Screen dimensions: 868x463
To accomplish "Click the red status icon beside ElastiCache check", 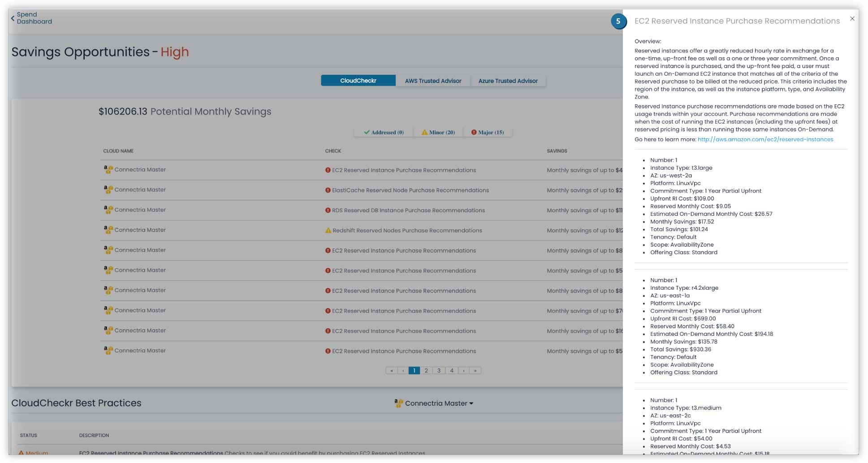I will (x=328, y=190).
